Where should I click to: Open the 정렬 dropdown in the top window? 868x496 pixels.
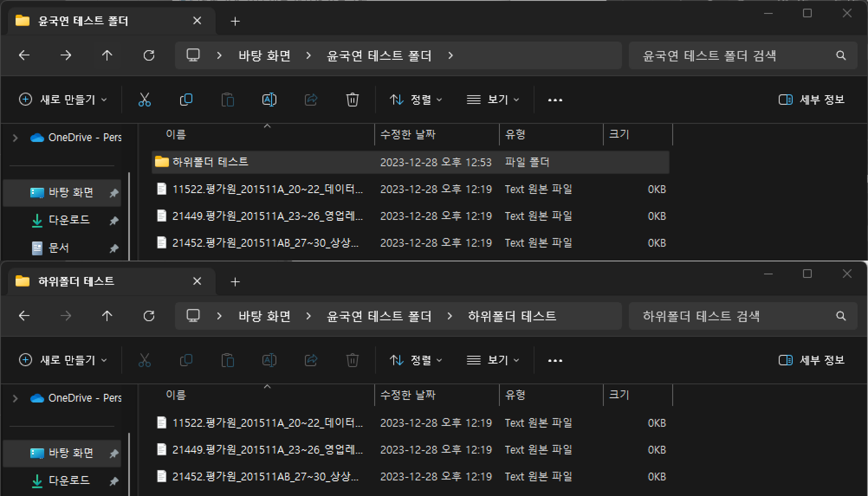(x=416, y=100)
